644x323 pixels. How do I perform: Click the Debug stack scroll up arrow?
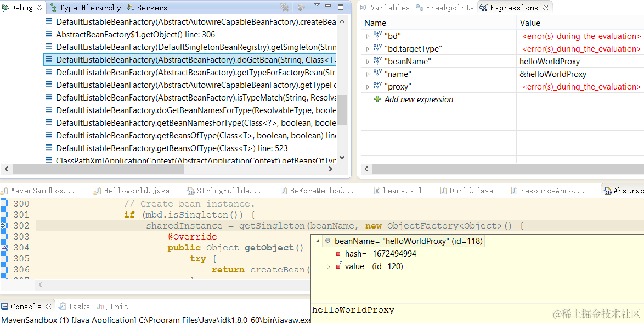click(x=343, y=21)
